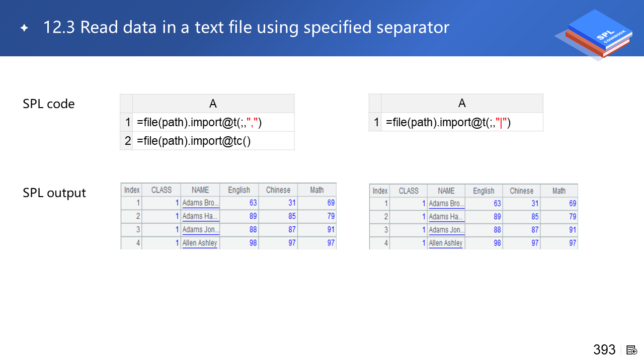This screenshot has width=644, height=362.
Task: Click the page number 393
Action: 604,350
